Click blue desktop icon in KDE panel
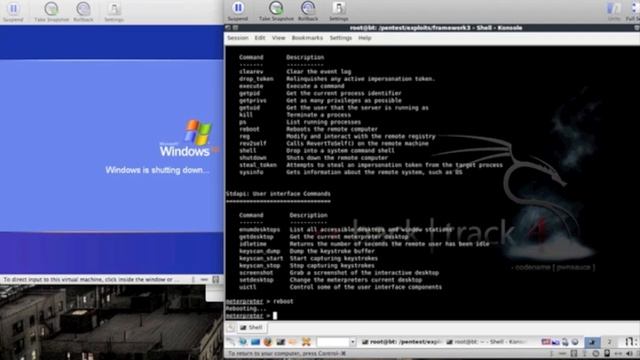The height and width of the screenshot is (360, 640). pos(256,342)
